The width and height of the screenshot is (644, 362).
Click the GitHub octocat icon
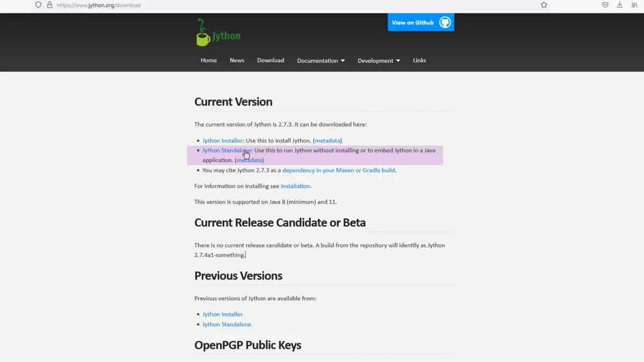pos(445,23)
